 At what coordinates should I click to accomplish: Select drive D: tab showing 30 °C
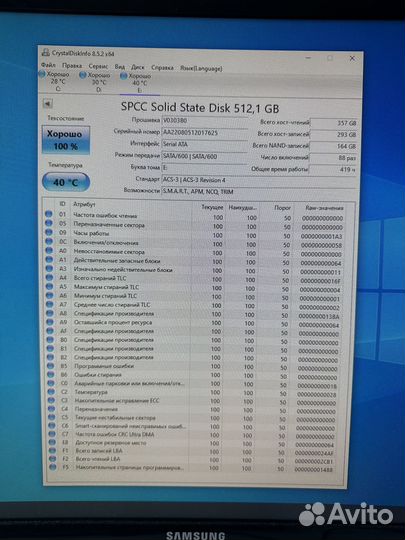coord(95,82)
